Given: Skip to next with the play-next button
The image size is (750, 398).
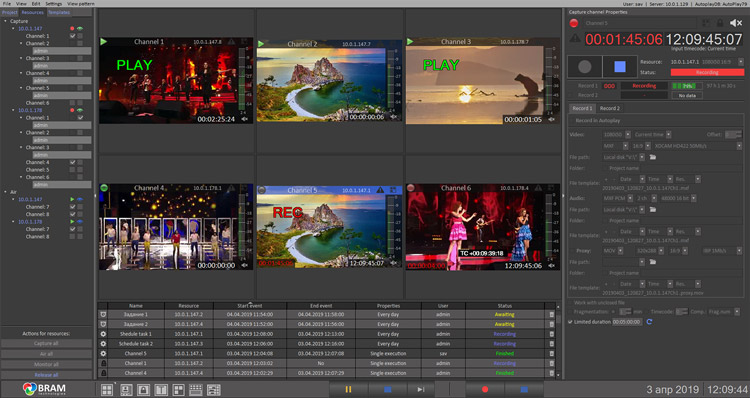Looking at the screenshot, I should [x=420, y=389].
